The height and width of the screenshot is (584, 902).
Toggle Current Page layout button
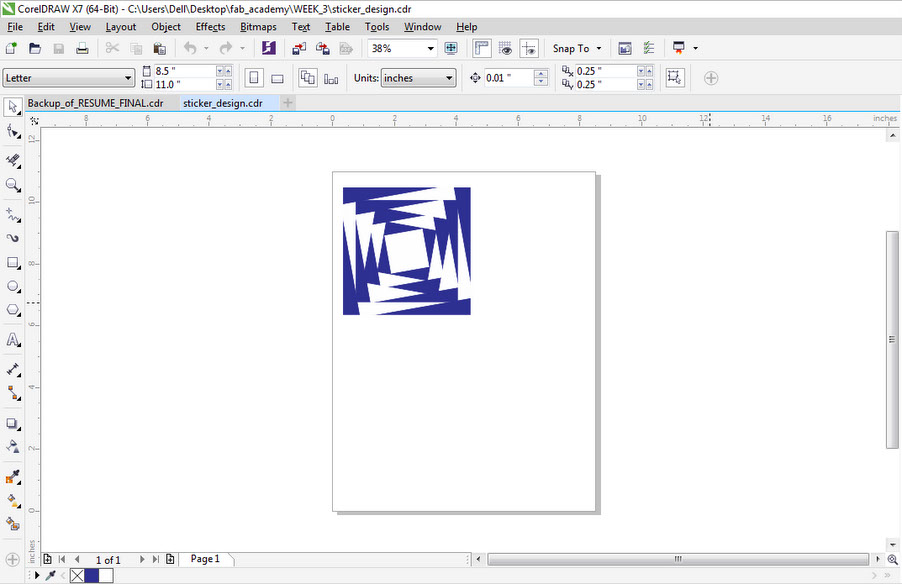(x=331, y=78)
